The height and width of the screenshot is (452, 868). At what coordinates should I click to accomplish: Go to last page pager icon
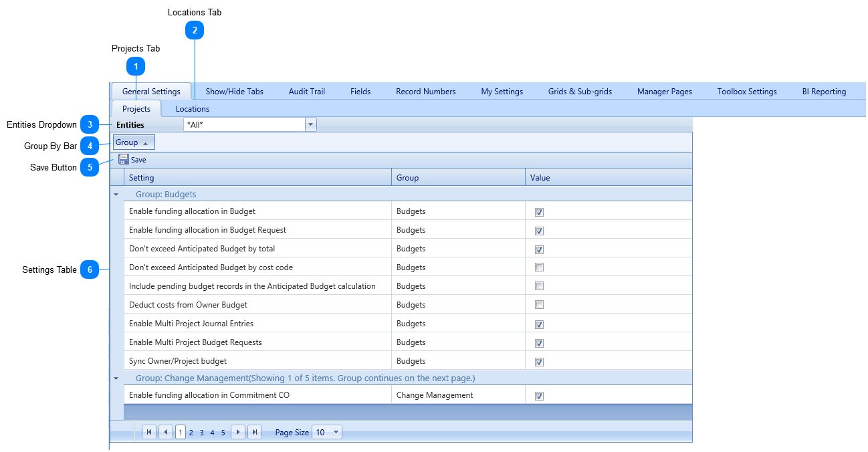[255, 432]
